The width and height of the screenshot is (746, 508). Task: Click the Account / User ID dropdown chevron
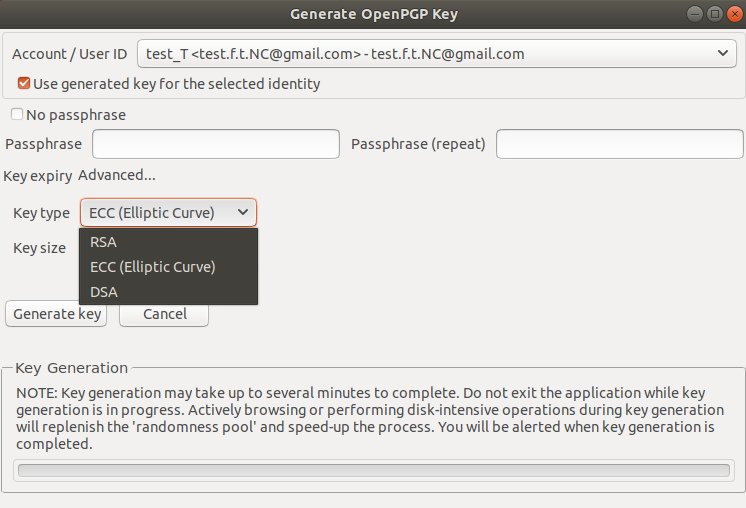coord(723,53)
